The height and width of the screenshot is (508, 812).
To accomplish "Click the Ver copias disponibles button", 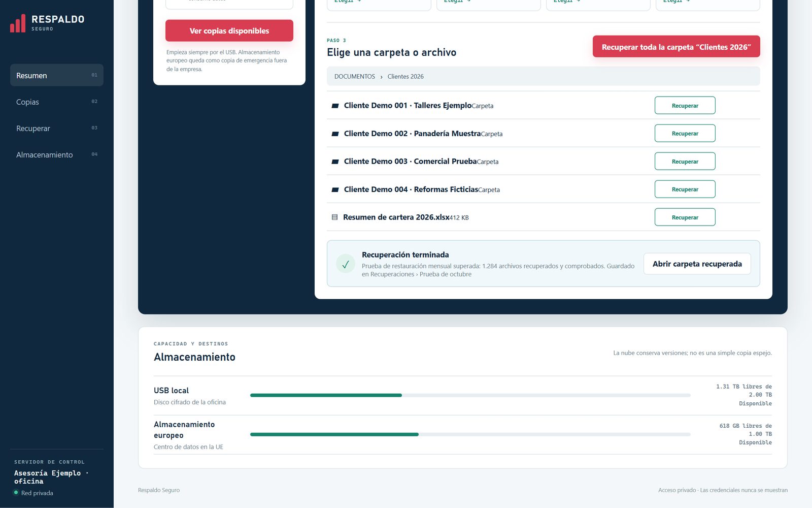I will [229, 30].
